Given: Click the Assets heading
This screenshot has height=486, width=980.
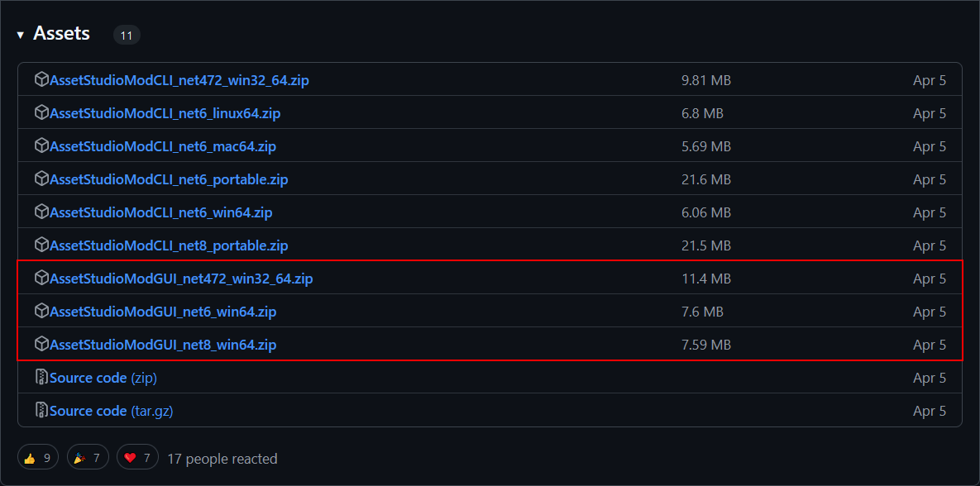Looking at the screenshot, I should tap(61, 34).
